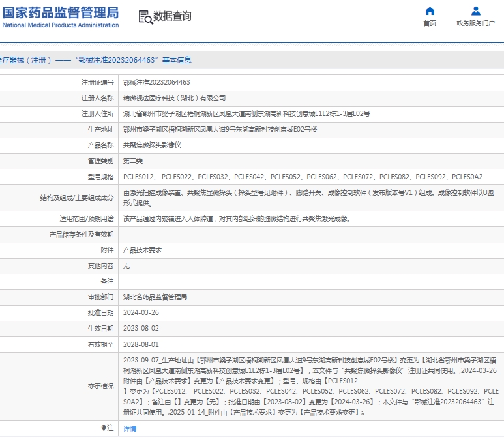Click the 产品储存条件及有效期 row label
The width and height of the screenshot is (504, 442).
point(82,235)
